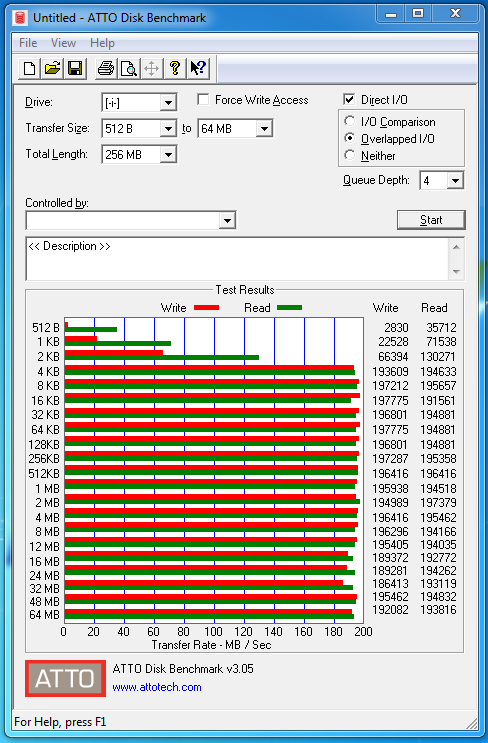Open the Drive dropdown
Viewport: 488px width, 743px height.
point(168,102)
